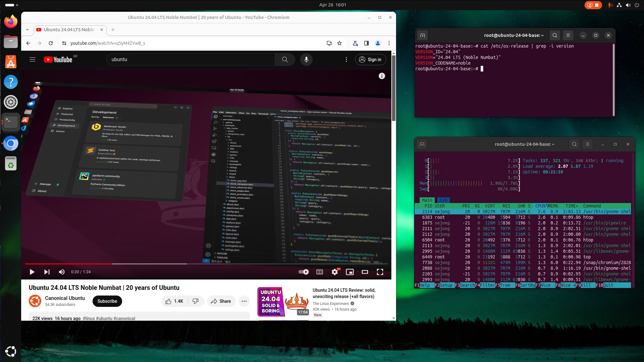Open Chromium three-dot menu
The image size is (644, 362).
tap(389, 43)
